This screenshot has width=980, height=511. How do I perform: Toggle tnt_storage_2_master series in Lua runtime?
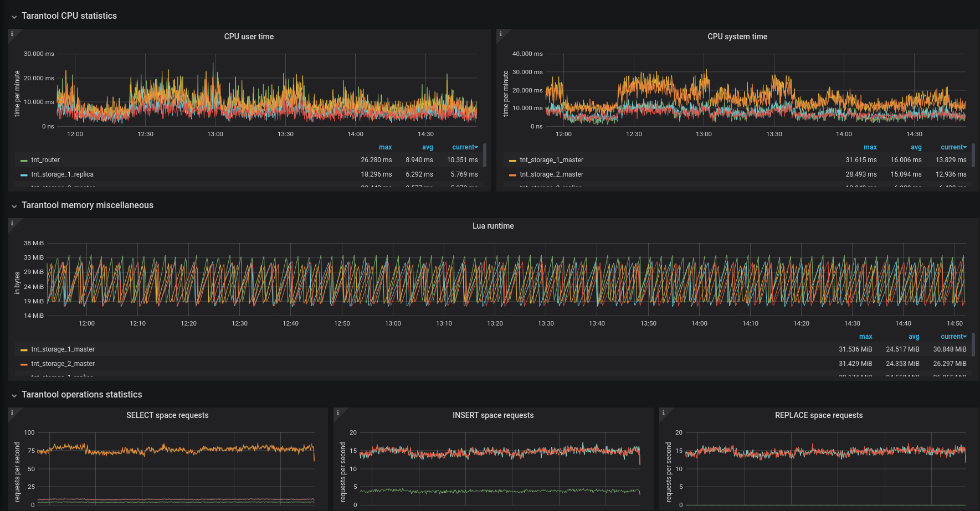(x=63, y=364)
